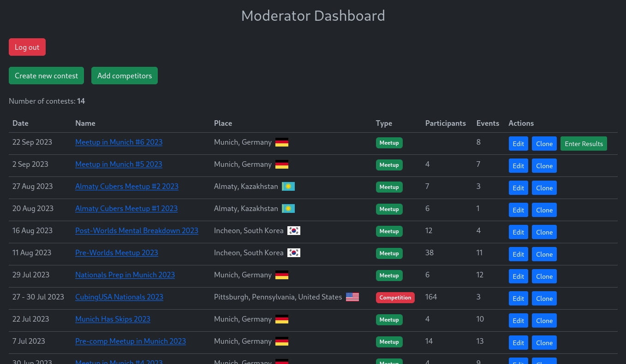Click the Meetup badge in Munich Has Skips row
Viewport: 626px width, 364px height.
point(389,320)
